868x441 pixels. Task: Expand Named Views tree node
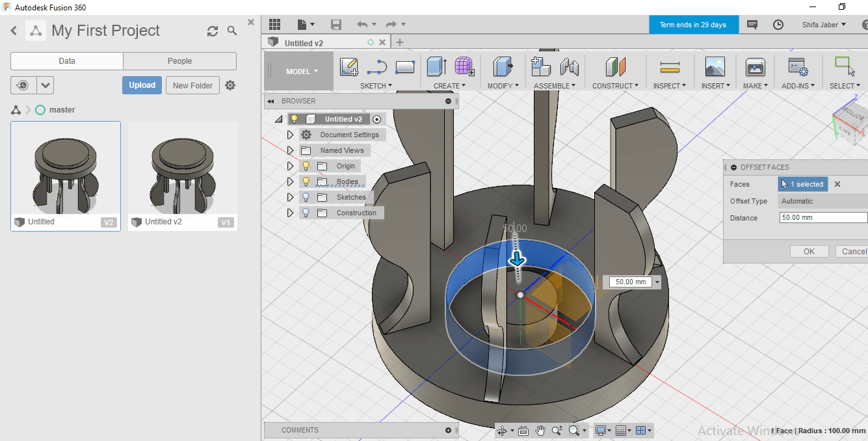coord(291,150)
